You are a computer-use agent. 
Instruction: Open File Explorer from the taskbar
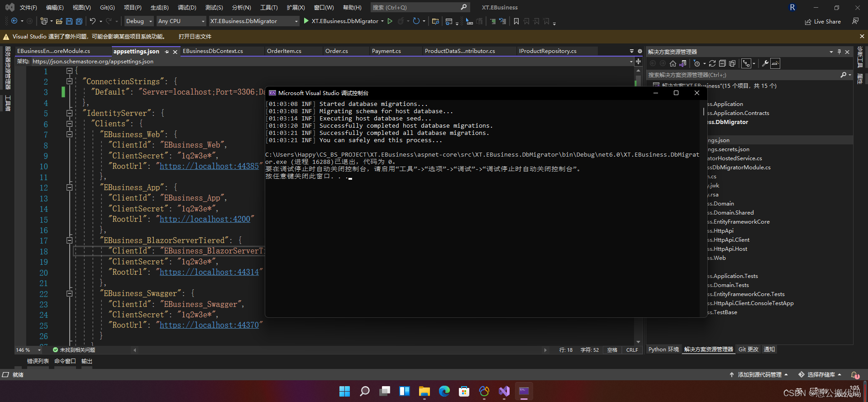tap(424, 391)
